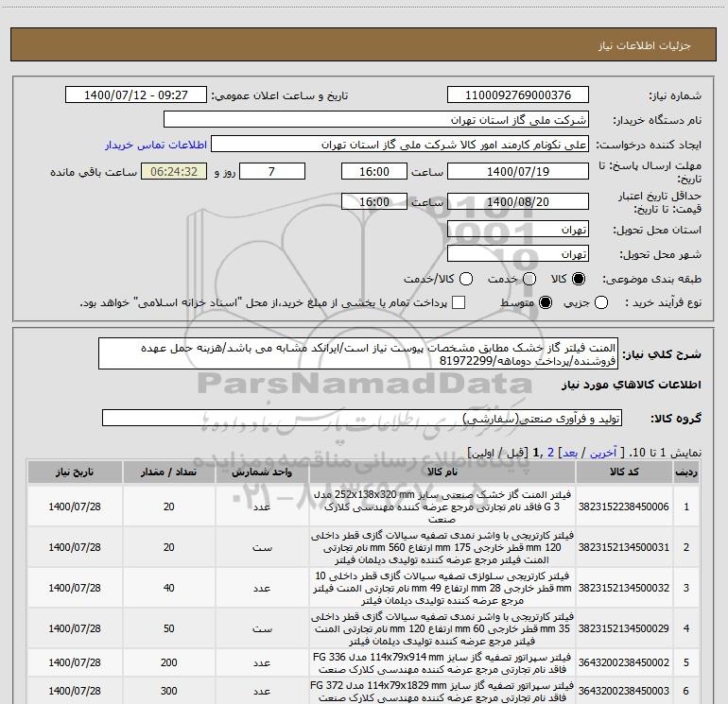Select the کالا/خدمت radio button
The height and width of the screenshot is (704, 728).
466,279
